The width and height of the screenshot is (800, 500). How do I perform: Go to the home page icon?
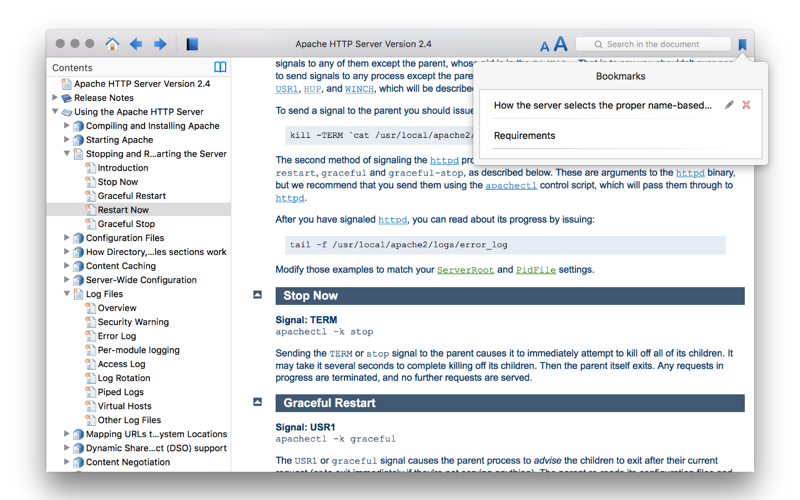(112, 44)
